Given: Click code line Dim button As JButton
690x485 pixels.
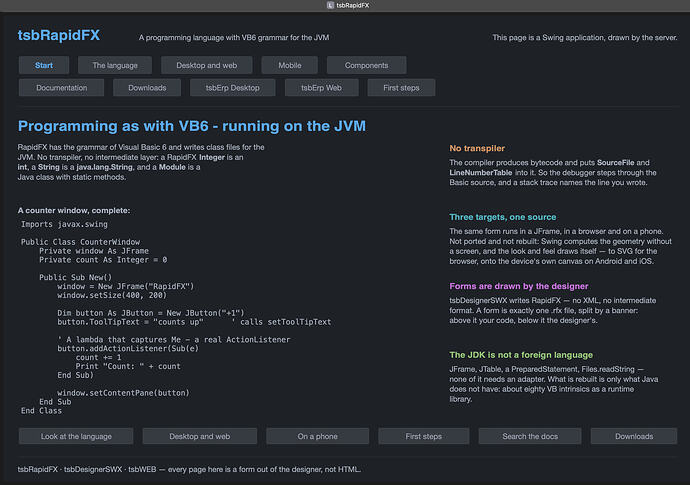Looking at the screenshot, I should click(150, 313).
